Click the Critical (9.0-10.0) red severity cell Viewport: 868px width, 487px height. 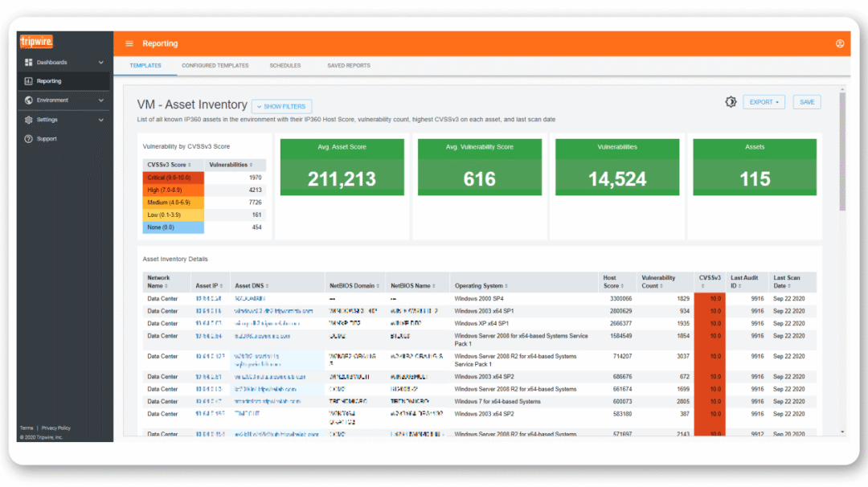173,178
